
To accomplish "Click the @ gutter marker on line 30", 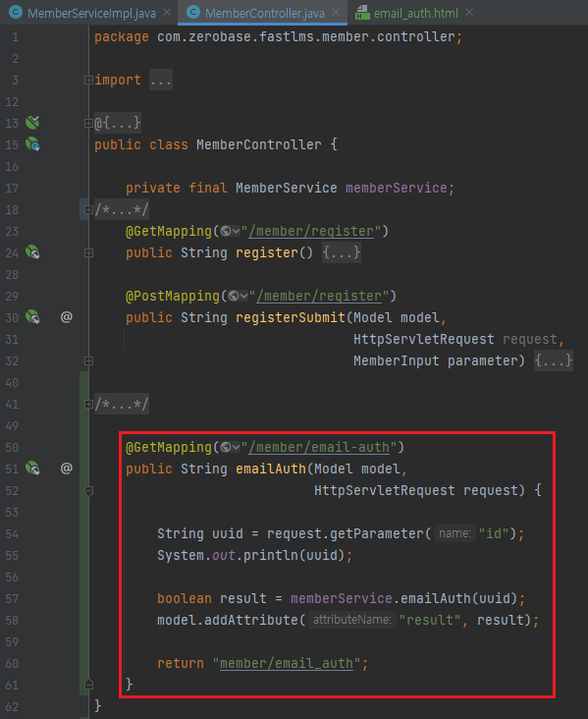I will 67,317.
